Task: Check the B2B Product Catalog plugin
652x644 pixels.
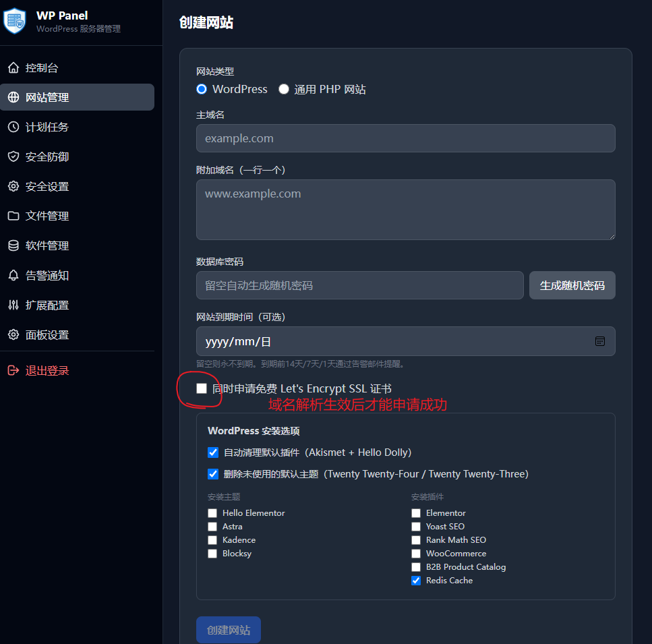Action: (416, 567)
